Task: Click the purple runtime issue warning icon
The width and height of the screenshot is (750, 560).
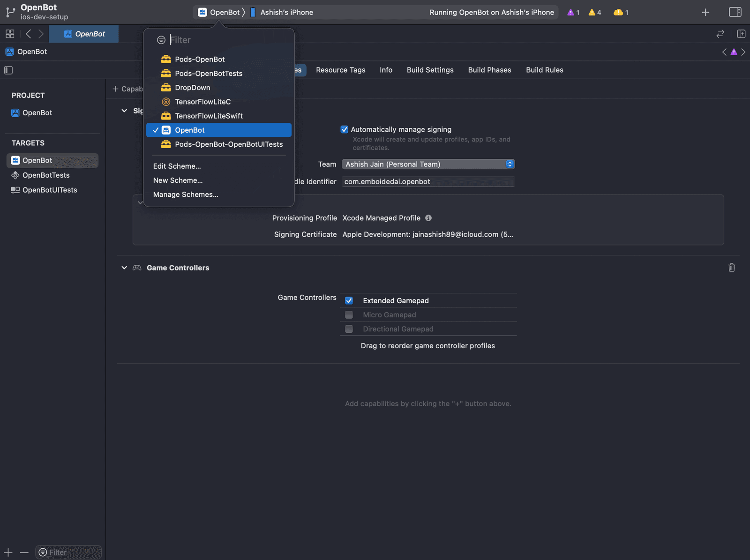Action: [x=570, y=12]
